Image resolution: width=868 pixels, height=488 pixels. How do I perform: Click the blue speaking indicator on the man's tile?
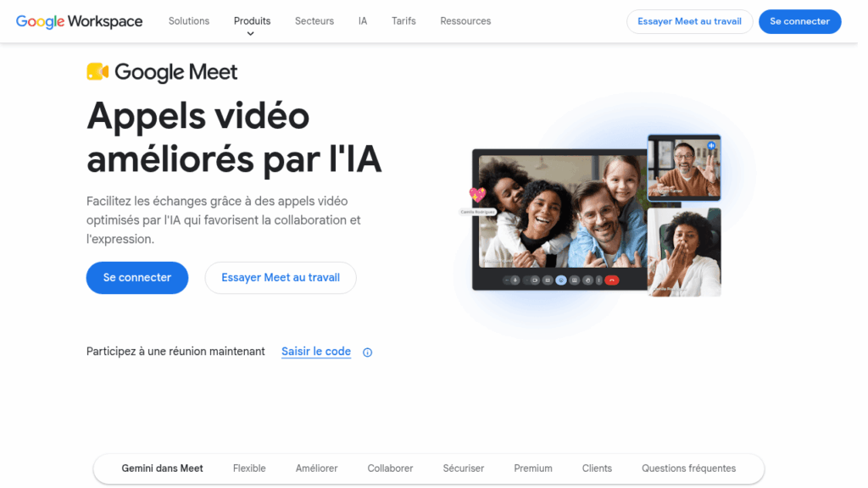point(711,146)
